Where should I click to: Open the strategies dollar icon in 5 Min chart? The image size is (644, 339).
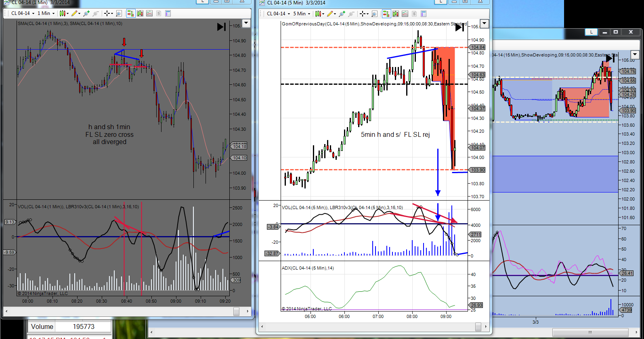[x=414, y=14]
